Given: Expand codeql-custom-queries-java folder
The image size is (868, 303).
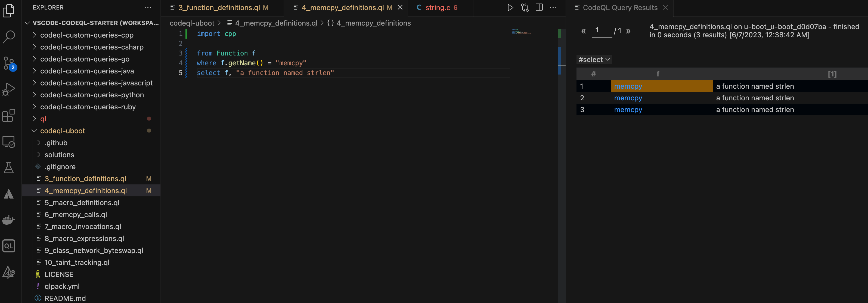Looking at the screenshot, I should [87, 71].
